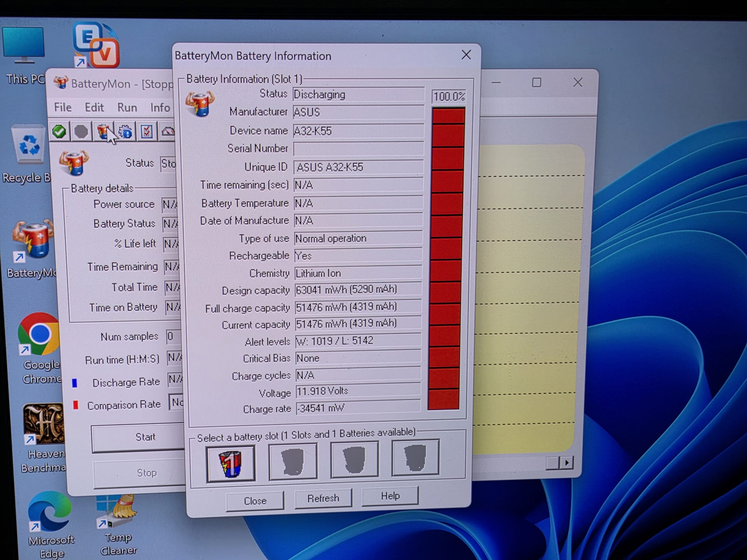Select the Heaven Benchmark desktop shortcut
747x560 pixels.
(x=43, y=438)
